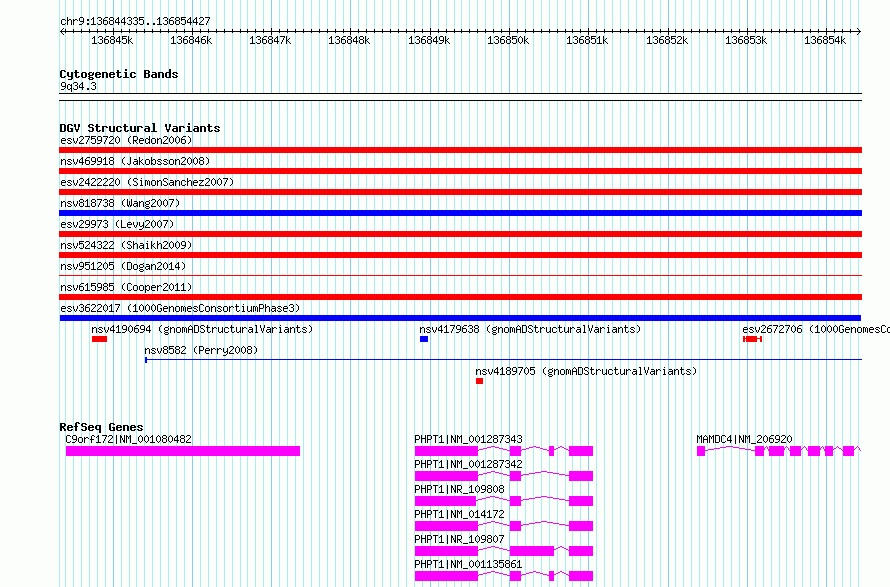The width and height of the screenshot is (890, 587).
Task: Click the PHPT1|NR_109808 label
Action: click(459, 489)
